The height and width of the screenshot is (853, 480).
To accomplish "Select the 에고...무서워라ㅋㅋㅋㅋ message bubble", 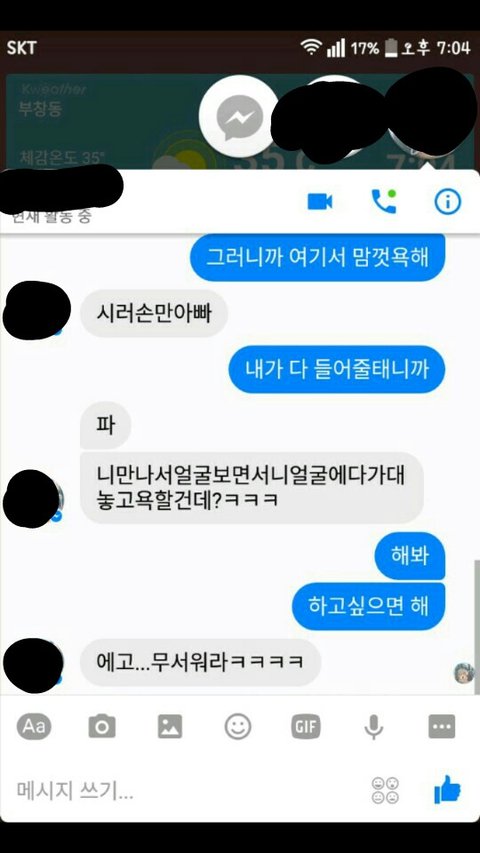I will click(x=200, y=662).
